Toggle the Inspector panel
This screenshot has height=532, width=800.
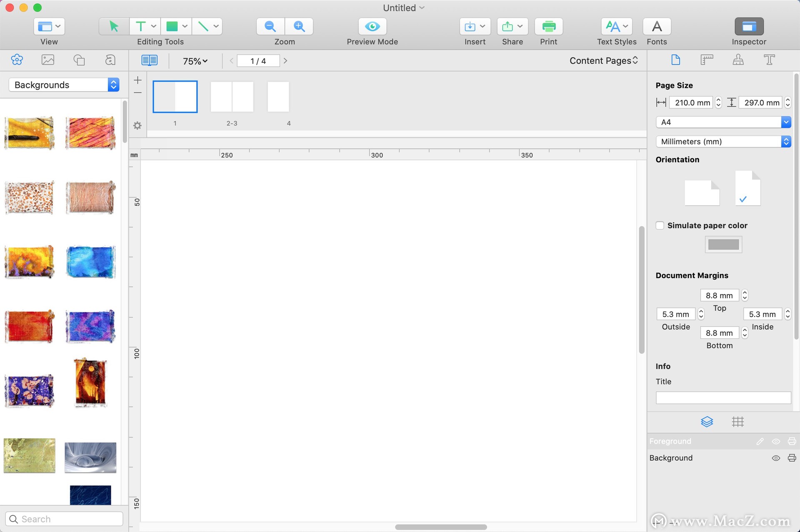pos(749,26)
